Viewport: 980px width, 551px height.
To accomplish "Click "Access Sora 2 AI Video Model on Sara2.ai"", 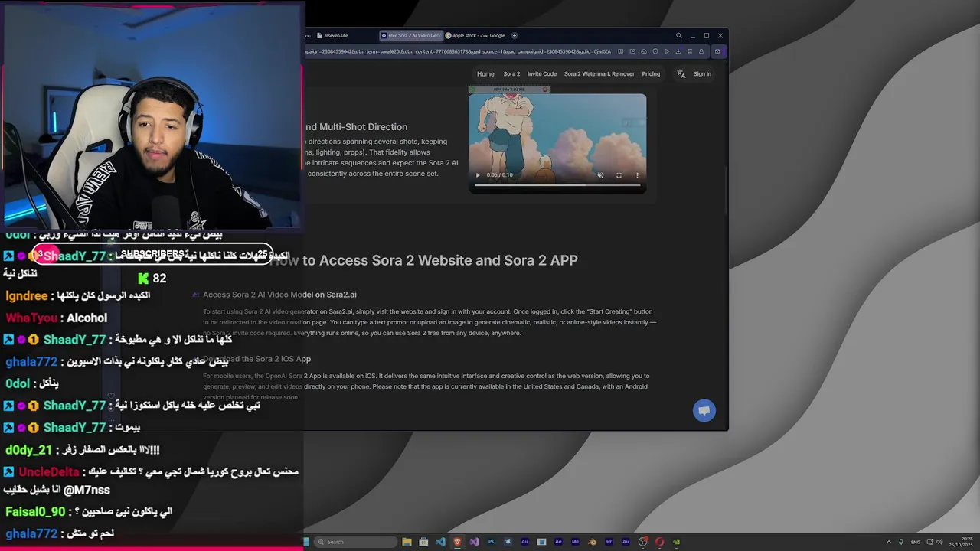I will (x=279, y=295).
